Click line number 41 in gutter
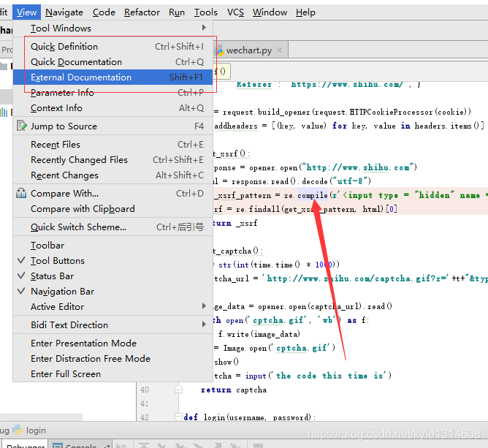The width and height of the screenshot is (488, 448). coord(145,403)
